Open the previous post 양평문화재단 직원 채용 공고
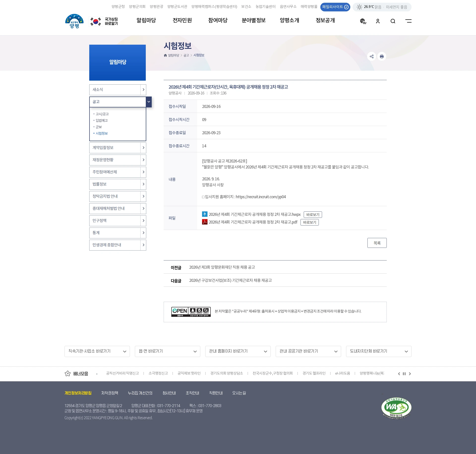 pos(222,267)
